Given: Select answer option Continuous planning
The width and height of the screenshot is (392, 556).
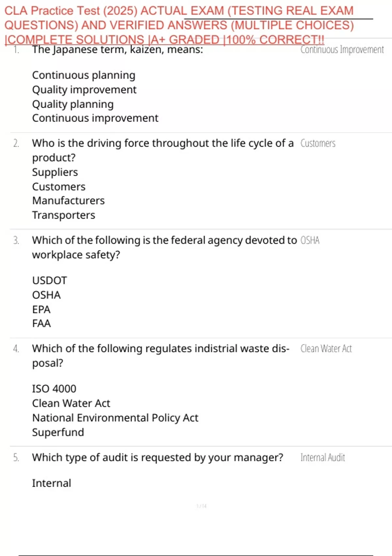Looking at the screenshot, I should point(84,75).
